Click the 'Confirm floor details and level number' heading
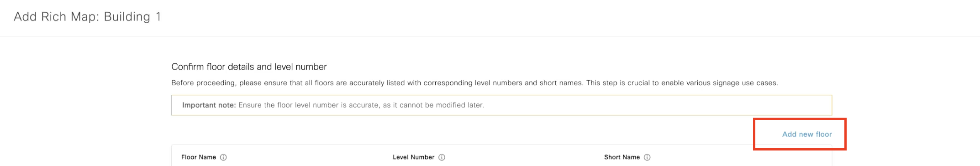Screen dimensions: 980x166 point(249,67)
